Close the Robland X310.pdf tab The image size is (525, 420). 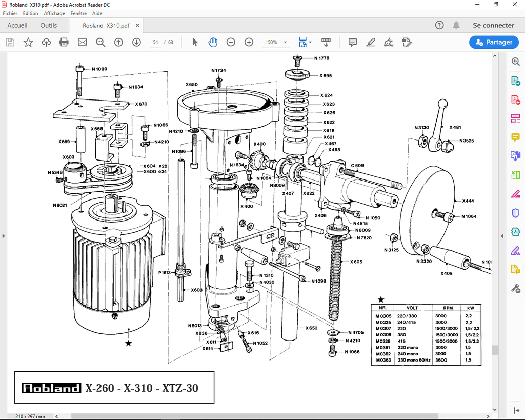pyautogui.click(x=137, y=26)
